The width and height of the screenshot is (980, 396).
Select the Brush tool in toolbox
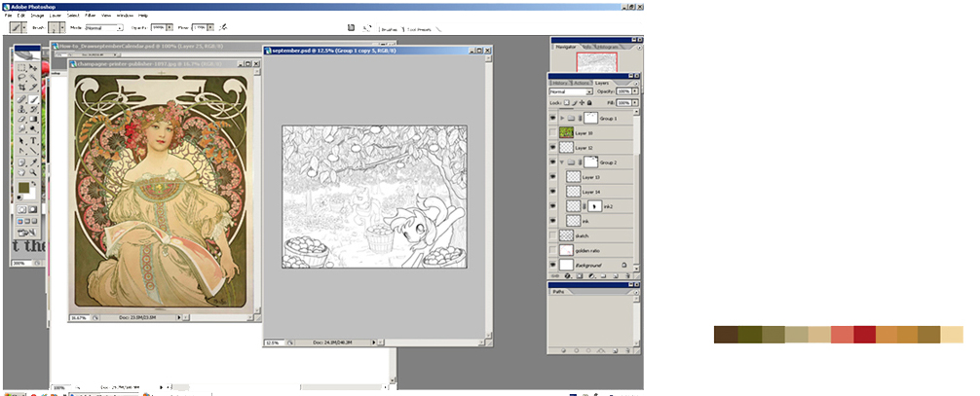(x=34, y=98)
